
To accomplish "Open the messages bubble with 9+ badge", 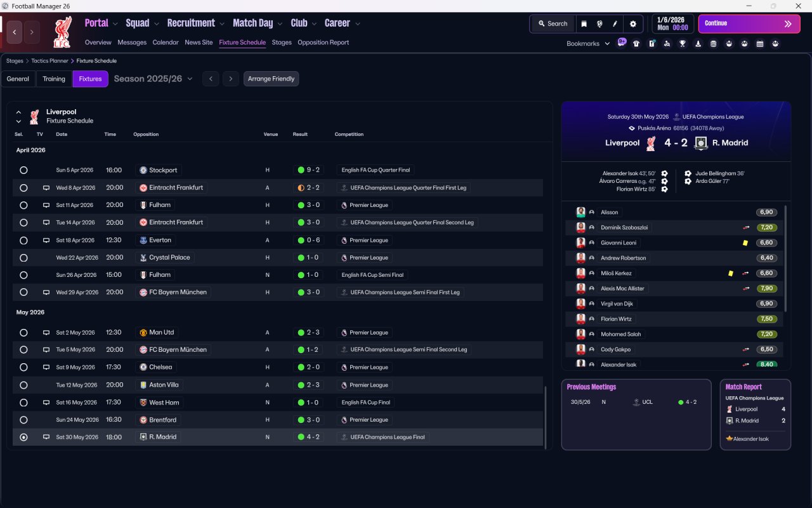I will point(622,43).
